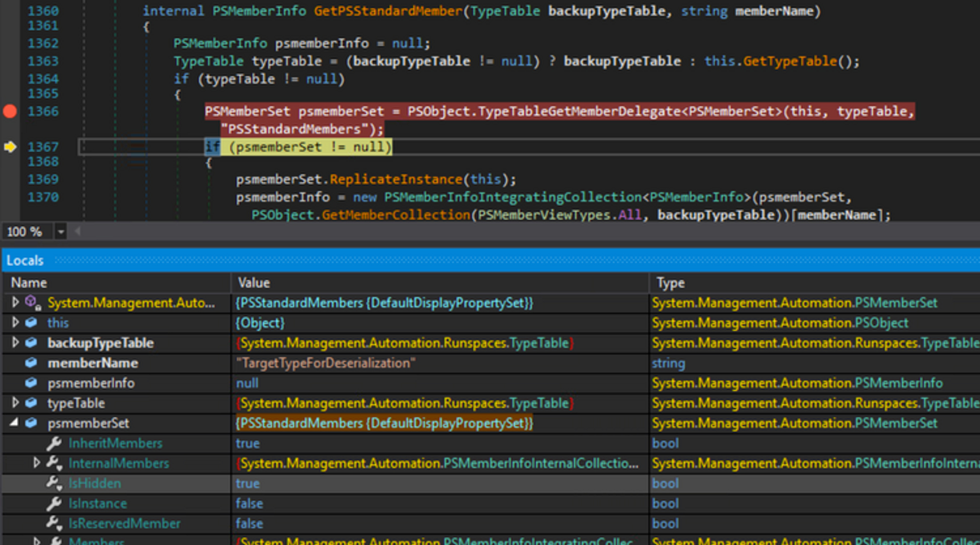Click the yellow current-statement arrow at line 1367

10,147
